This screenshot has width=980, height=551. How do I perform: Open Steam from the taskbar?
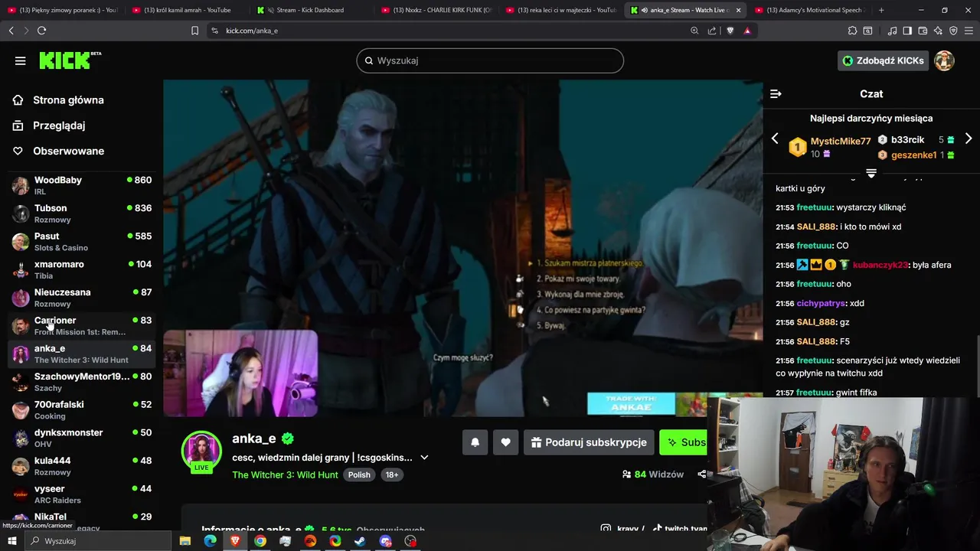click(361, 541)
